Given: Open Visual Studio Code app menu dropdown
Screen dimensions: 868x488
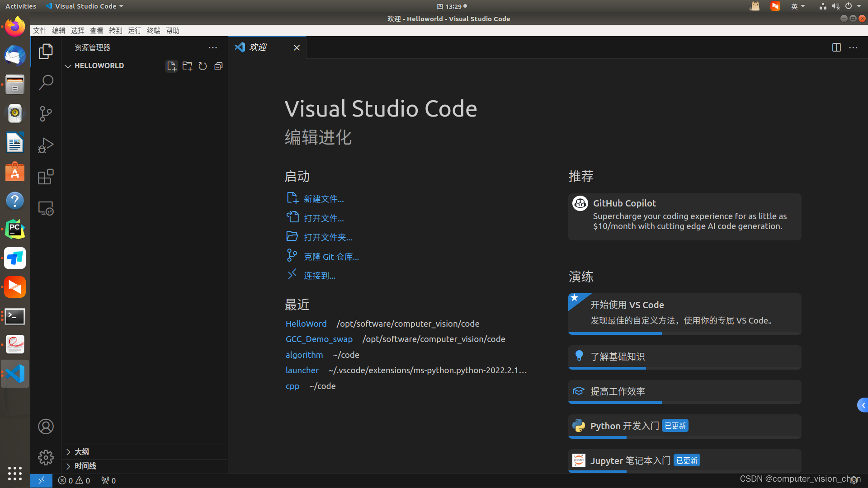Looking at the screenshot, I should [85, 6].
